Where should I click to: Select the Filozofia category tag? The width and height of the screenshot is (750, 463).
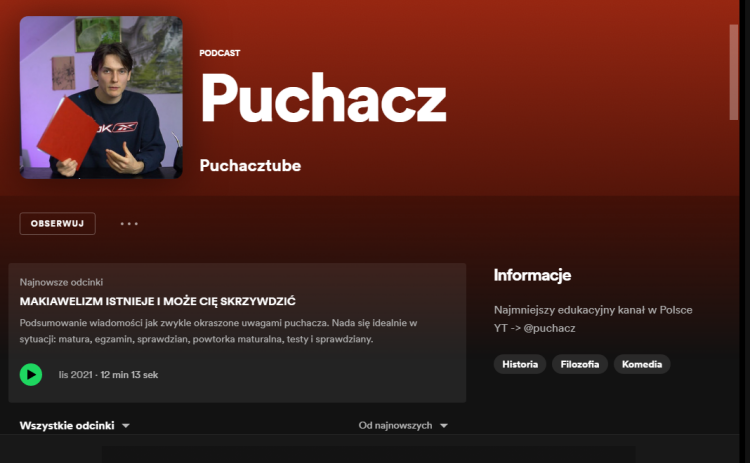580,364
